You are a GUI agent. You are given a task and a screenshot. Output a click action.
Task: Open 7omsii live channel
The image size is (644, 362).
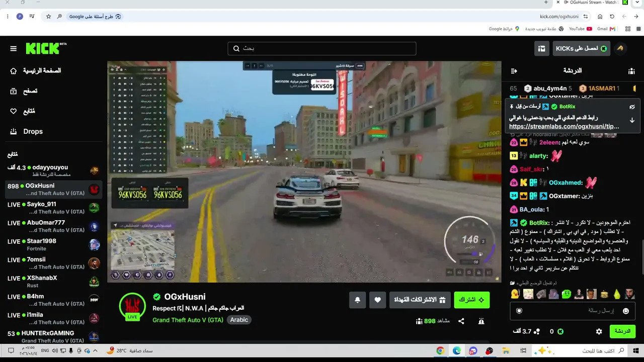pos(53,263)
